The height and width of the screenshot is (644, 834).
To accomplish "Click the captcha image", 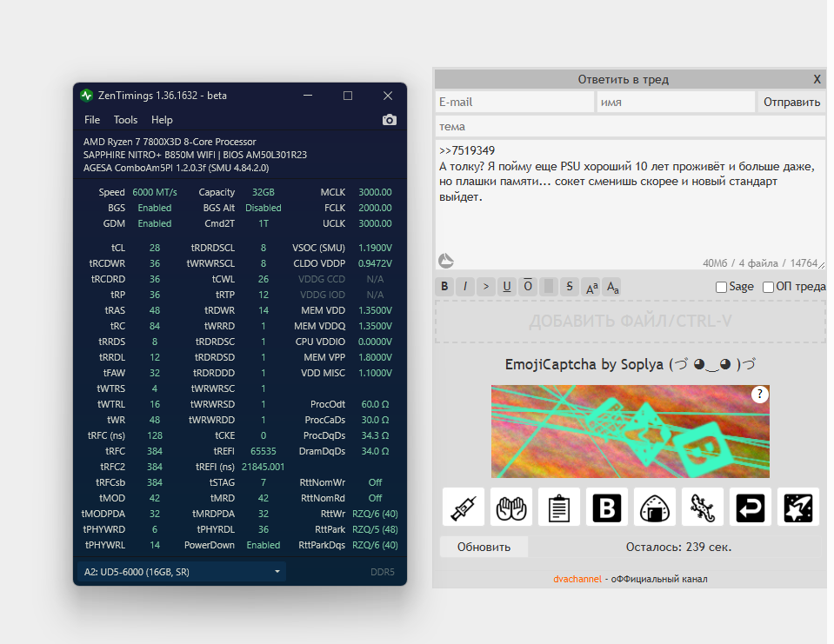I will point(631,431).
